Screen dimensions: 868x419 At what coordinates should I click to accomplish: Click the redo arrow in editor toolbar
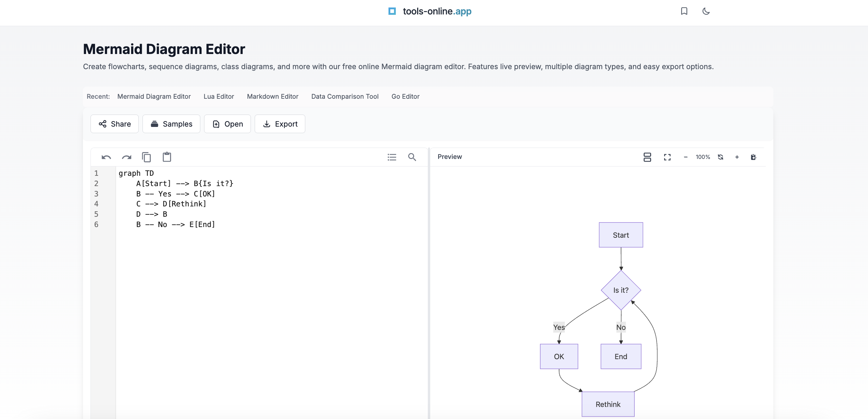126,157
